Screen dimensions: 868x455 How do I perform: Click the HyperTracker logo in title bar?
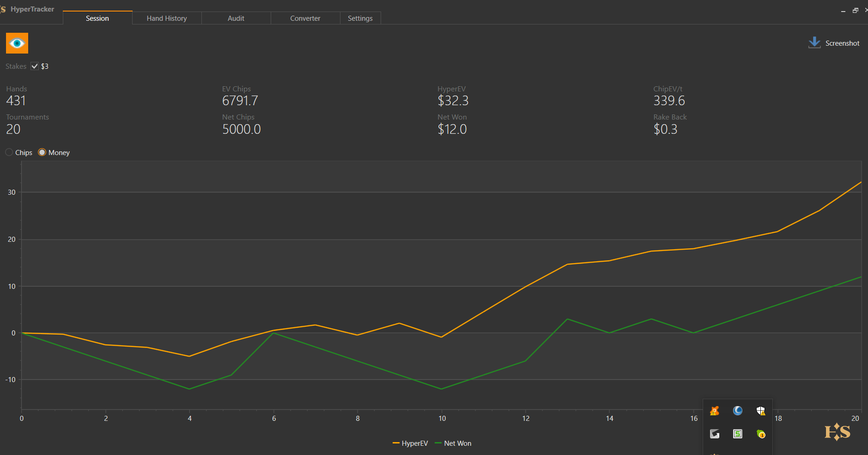(x=3, y=9)
